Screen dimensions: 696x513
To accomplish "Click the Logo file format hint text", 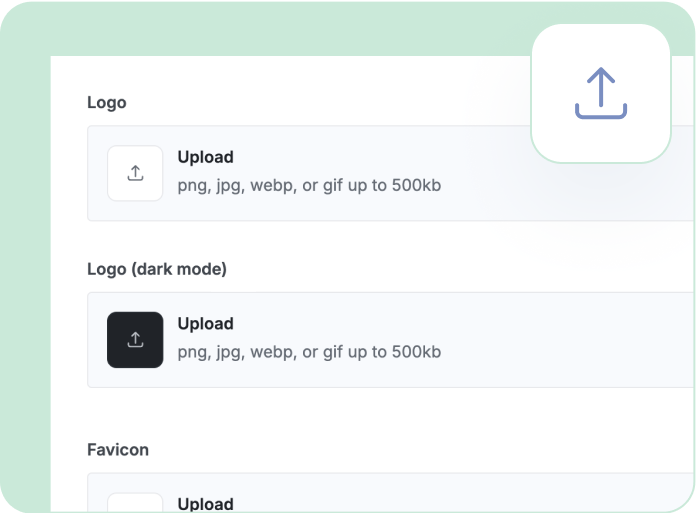I will [309, 185].
